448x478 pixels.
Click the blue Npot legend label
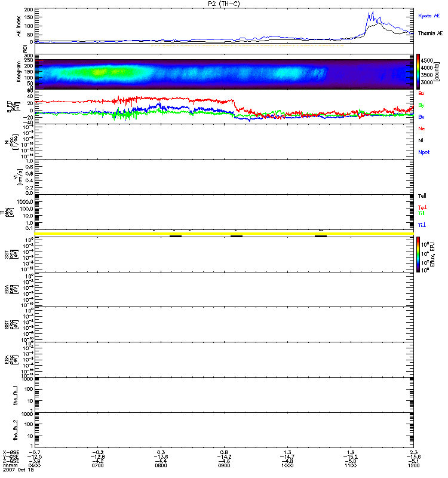tap(424, 152)
